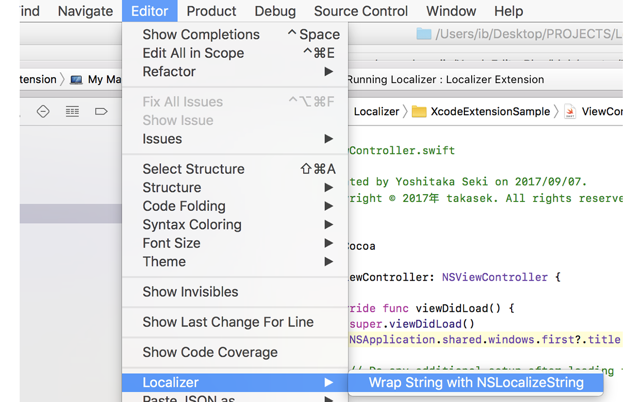Open the breakpoint navigator tag icon
643x402 pixels.
pos(101,112)
